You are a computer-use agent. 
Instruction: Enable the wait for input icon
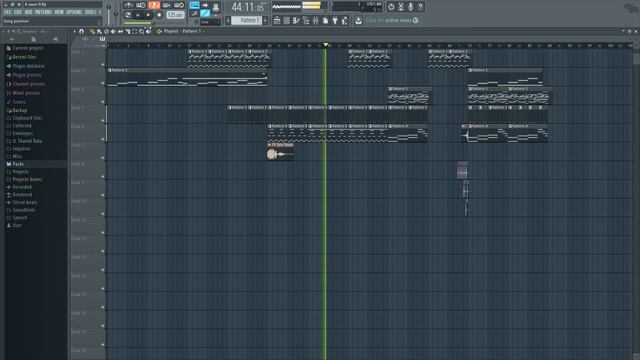140,5
